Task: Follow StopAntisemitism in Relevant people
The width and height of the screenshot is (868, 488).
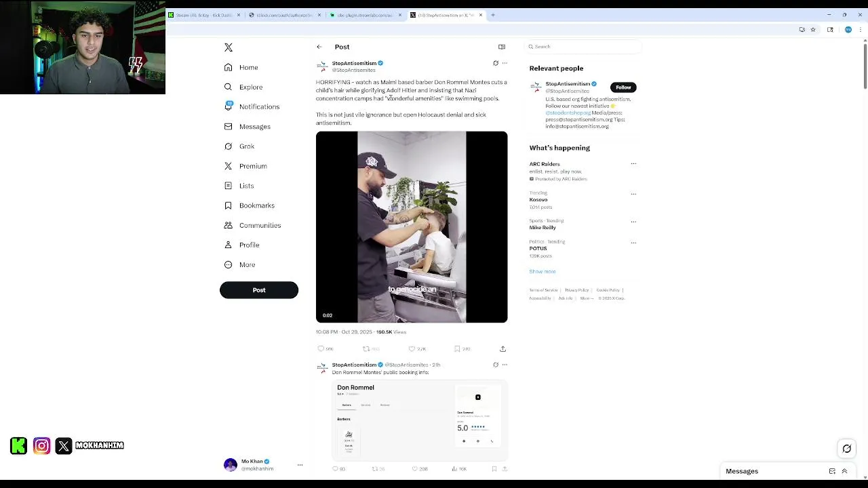Action: point(623,87)
